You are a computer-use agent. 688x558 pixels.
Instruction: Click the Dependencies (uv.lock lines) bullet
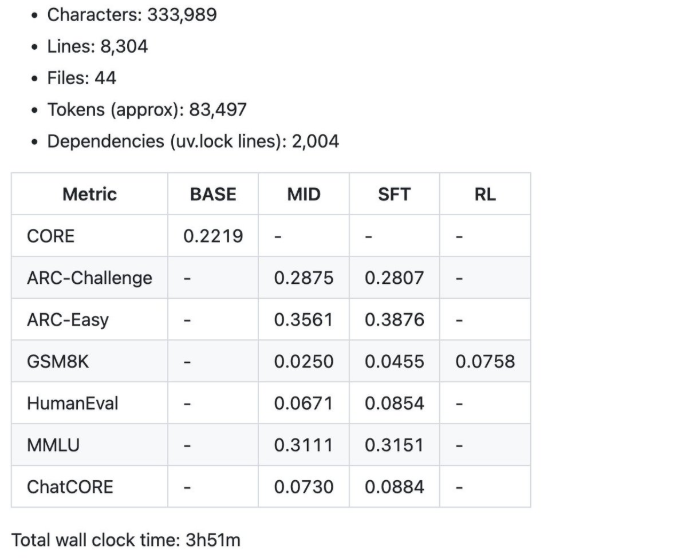coord(193,141)
